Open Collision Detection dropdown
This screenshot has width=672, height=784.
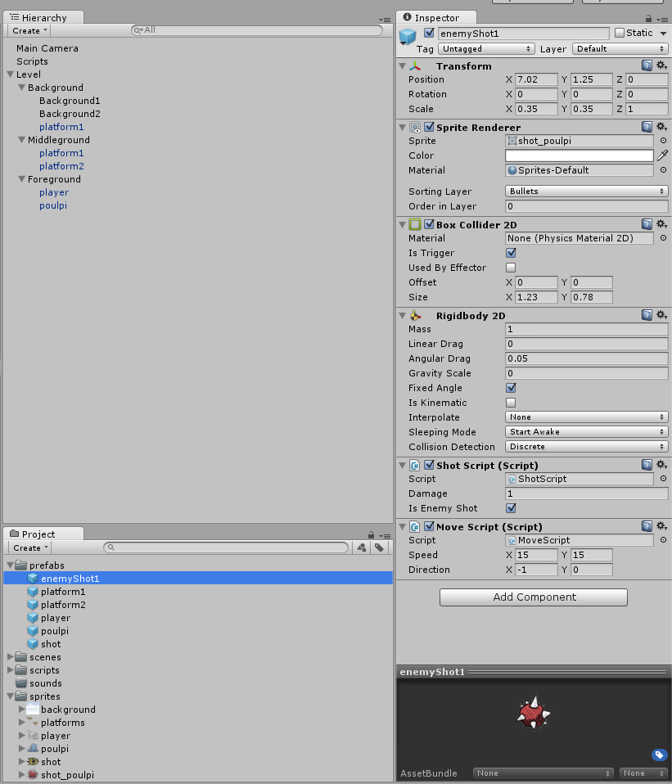point(587,447)
